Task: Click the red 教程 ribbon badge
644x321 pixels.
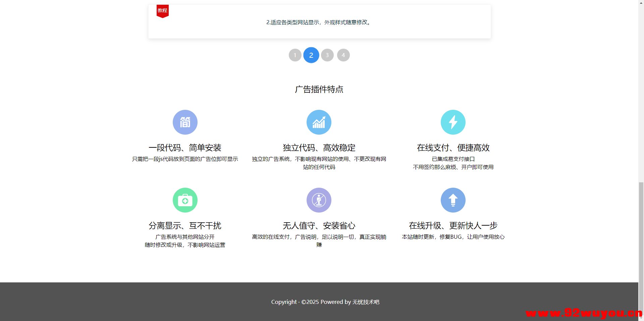Action: pos(162,10)
